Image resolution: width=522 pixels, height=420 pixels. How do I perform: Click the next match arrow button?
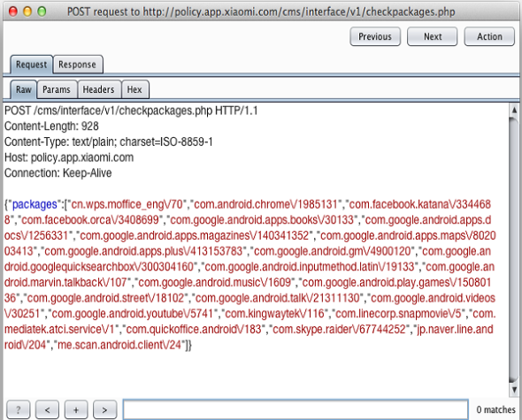pos(105,409)
